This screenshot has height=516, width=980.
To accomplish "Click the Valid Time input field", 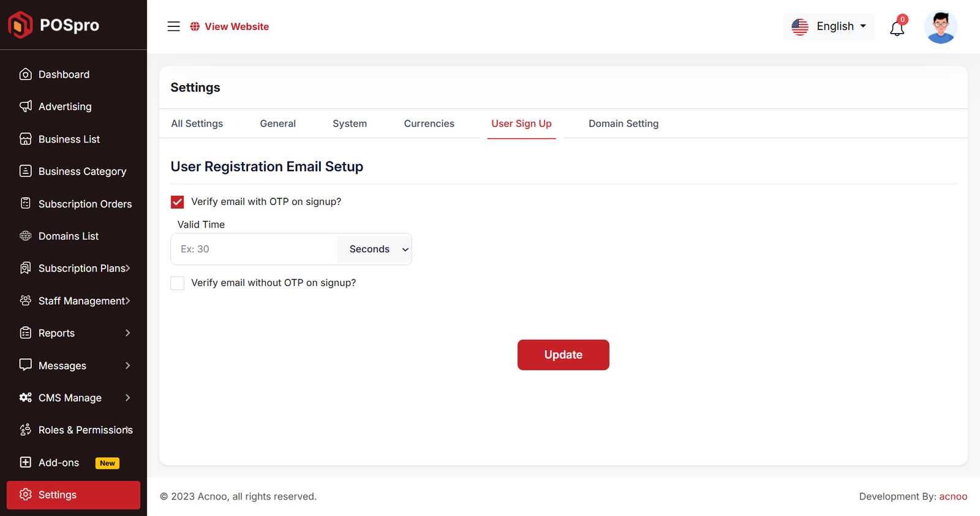I will (254, 249).
